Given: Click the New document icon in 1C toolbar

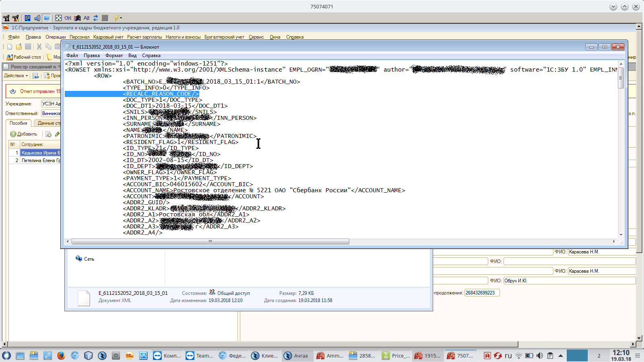Looking at the screenshot, I should 10,46.
